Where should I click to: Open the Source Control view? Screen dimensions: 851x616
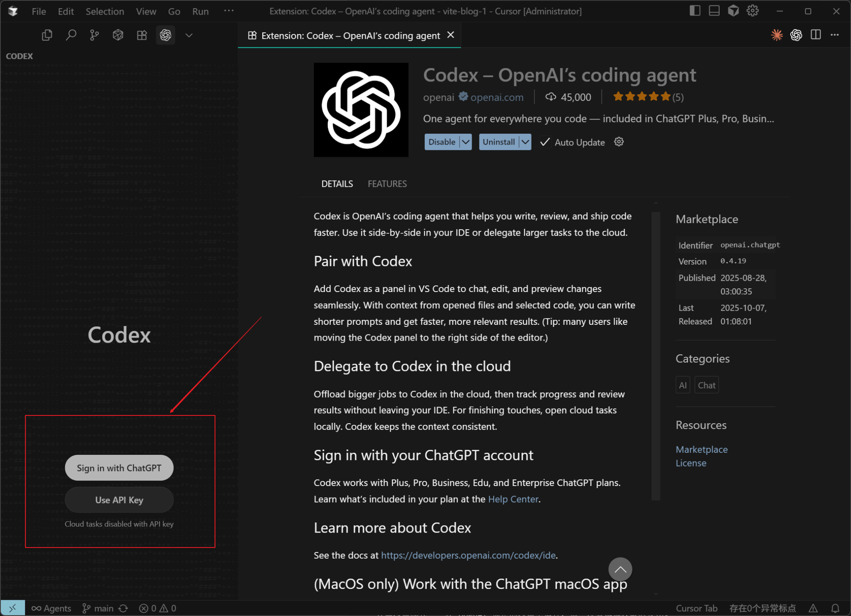[94, 35]
